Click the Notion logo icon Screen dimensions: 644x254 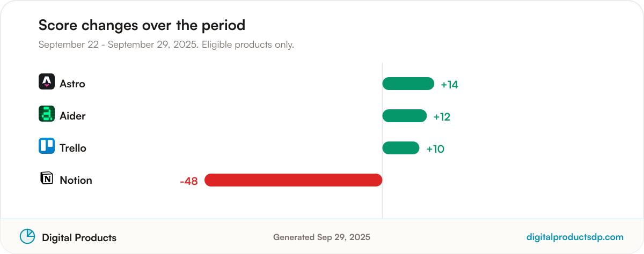pos(47,178)
